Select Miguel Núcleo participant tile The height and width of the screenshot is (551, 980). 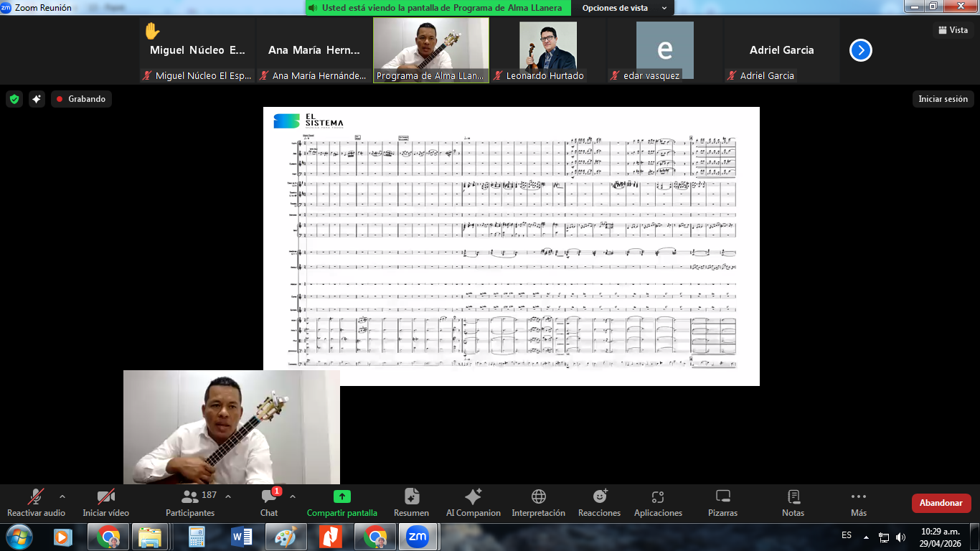(x=197, y=51)
